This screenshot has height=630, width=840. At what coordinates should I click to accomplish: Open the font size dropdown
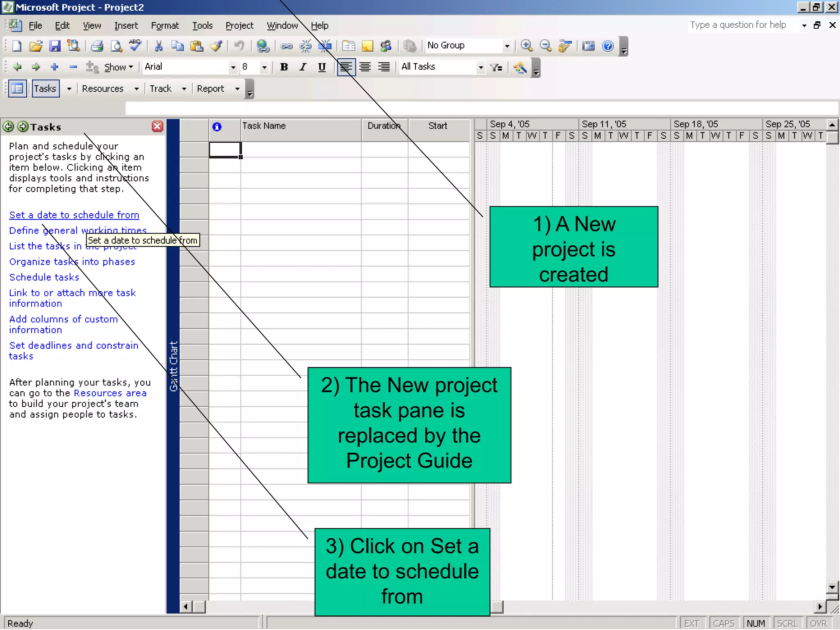tap(264, 67)
